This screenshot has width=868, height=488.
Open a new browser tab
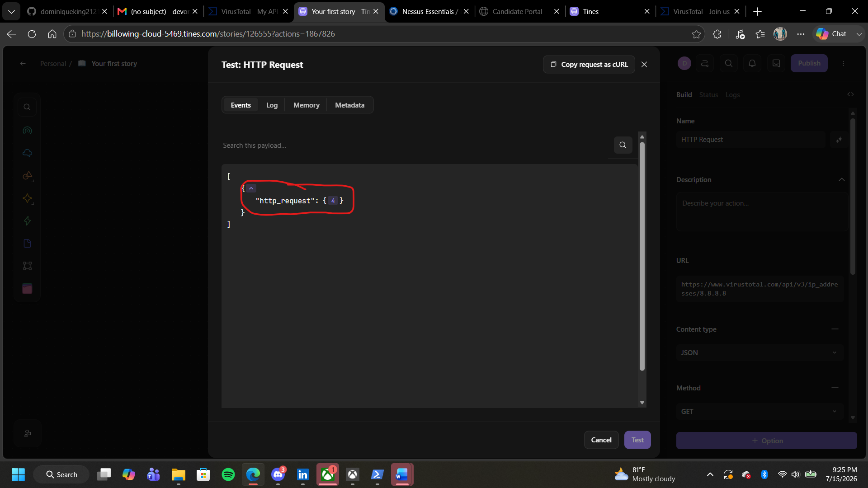[758, 11]
